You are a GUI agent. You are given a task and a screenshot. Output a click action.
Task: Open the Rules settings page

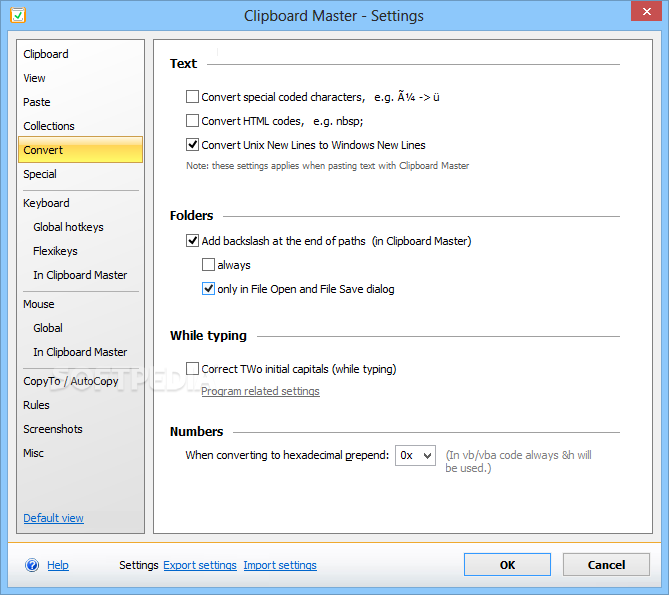(36, 405)
